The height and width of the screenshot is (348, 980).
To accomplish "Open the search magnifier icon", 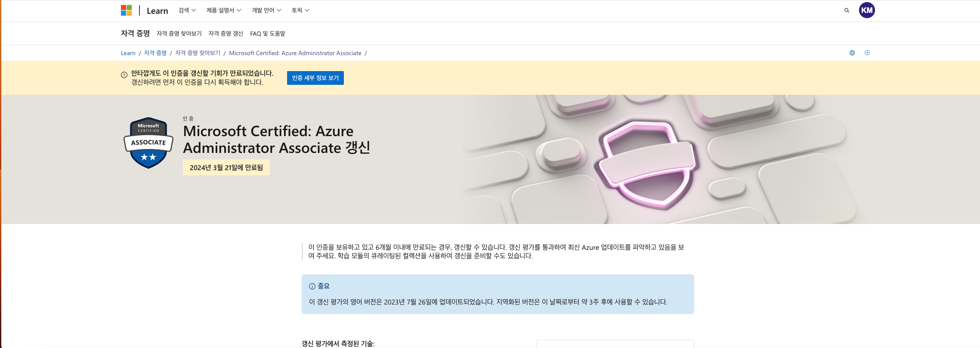I will [x=847, y=10].
